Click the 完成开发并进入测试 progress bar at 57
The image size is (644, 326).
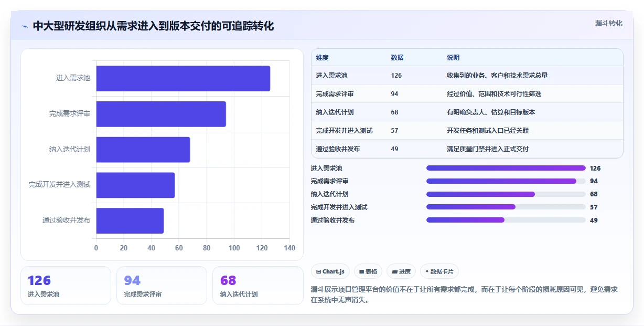pyautogui.click(x=506, y=207)
